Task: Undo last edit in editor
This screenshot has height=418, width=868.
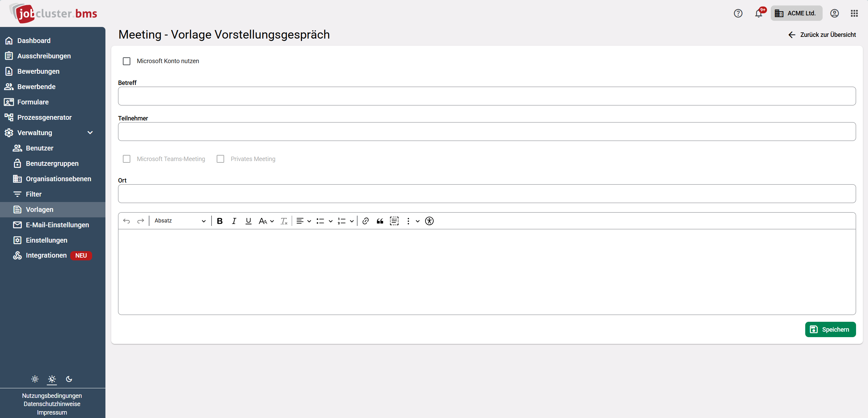Action: pos(127,221)
